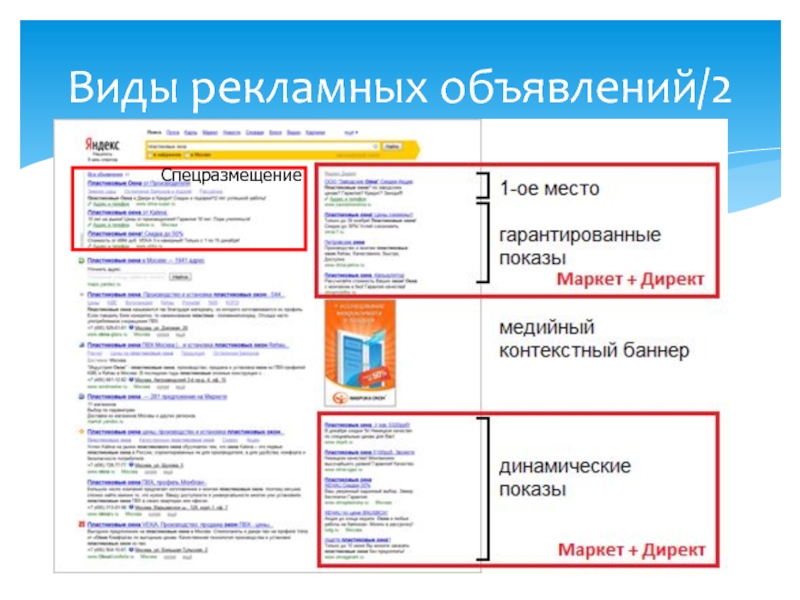
Task: Open the Блоги navigation tab
Action: tap(276, 133)
